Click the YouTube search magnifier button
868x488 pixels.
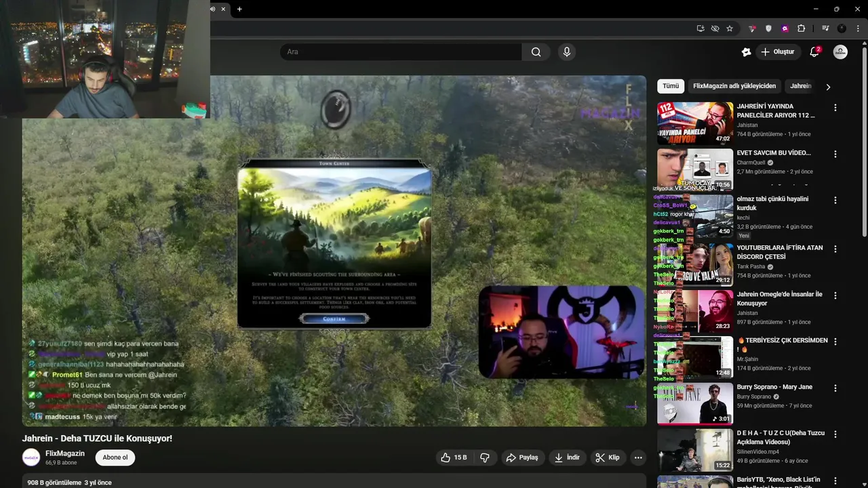536,52
